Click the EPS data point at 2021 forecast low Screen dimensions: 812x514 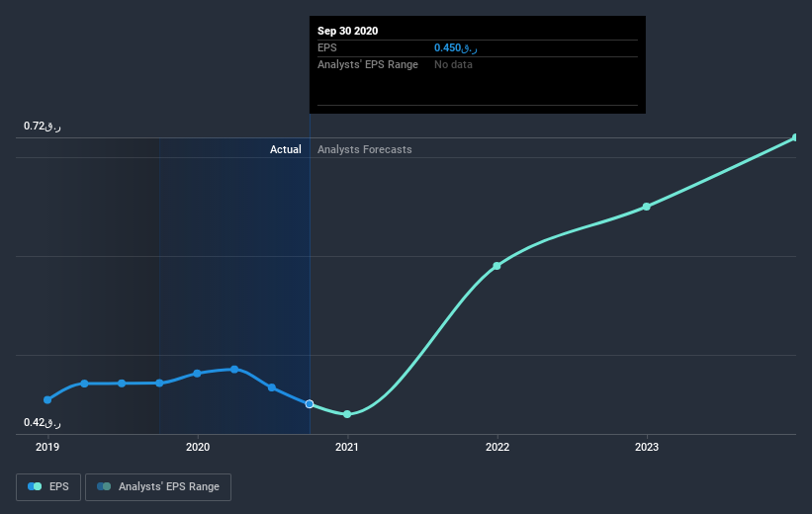(x=347, y=414)
